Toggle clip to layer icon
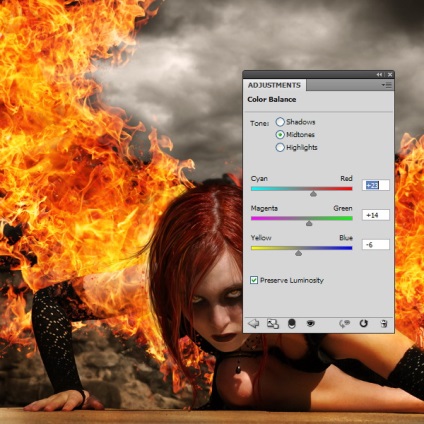 (292, 324)
